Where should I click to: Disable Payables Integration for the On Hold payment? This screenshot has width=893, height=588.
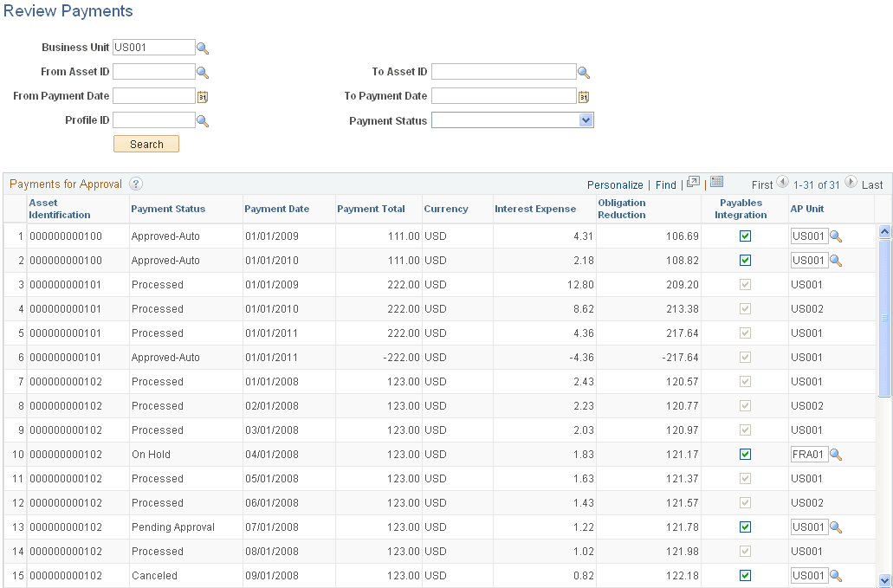[x=745, y=454]
